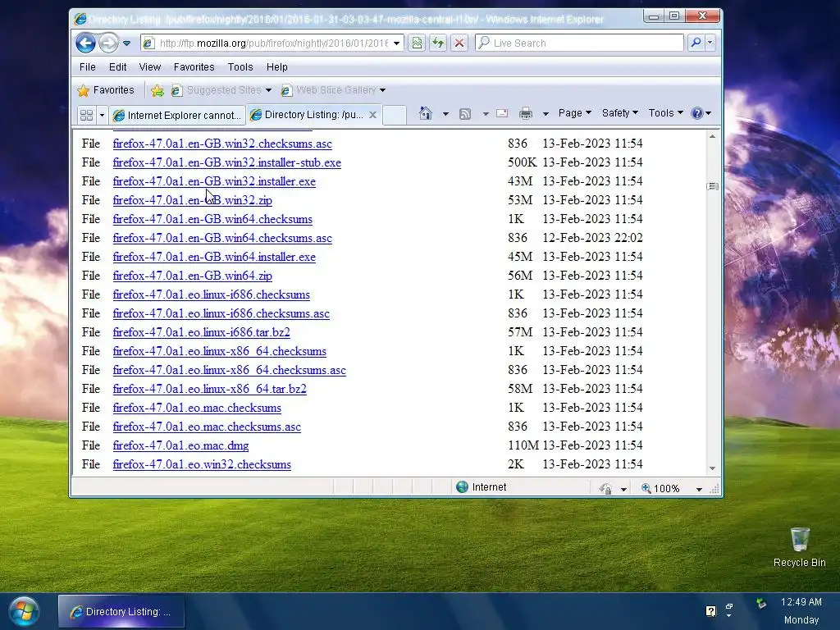
Task: Click the Live Search box
Action: 580,43
